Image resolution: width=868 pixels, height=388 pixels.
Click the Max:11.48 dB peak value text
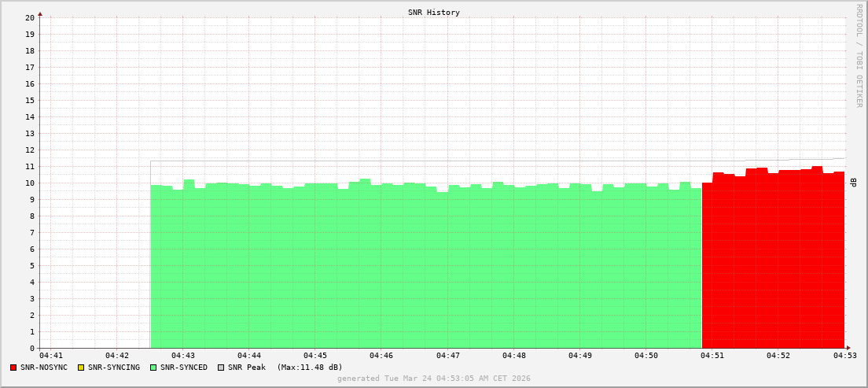coord(310,368)
